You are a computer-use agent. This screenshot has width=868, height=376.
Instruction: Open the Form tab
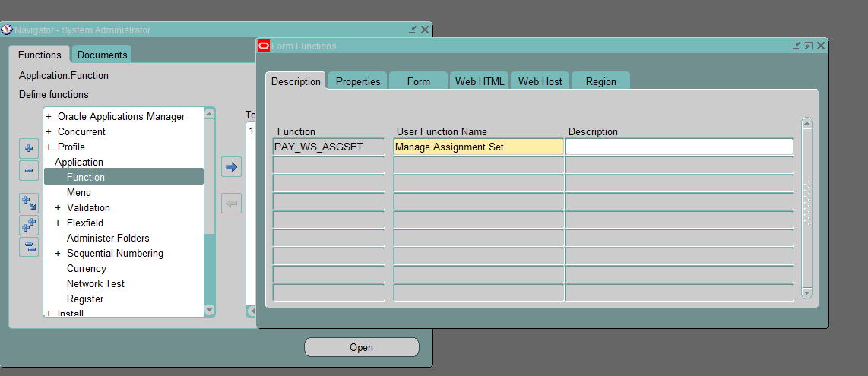[x=419, y=81]
